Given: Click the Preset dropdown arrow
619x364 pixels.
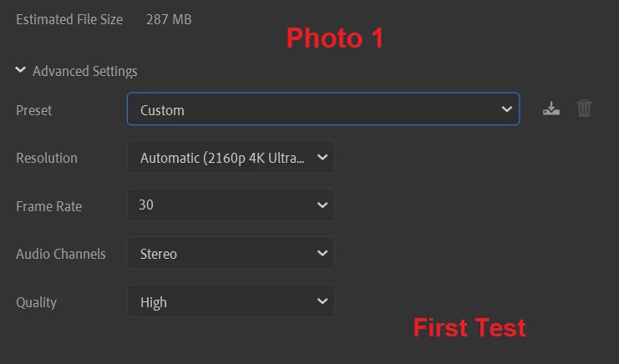Looking at the screenshot, I should coord(507,109).
